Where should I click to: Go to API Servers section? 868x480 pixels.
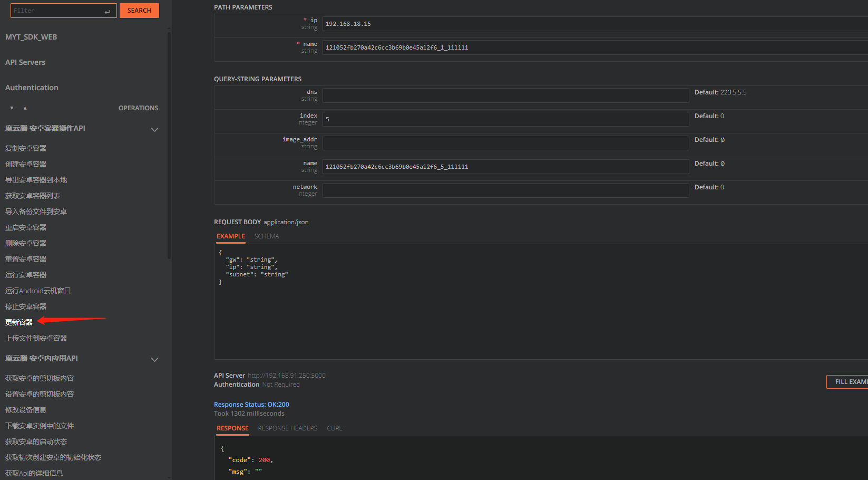tap(25, 62)
